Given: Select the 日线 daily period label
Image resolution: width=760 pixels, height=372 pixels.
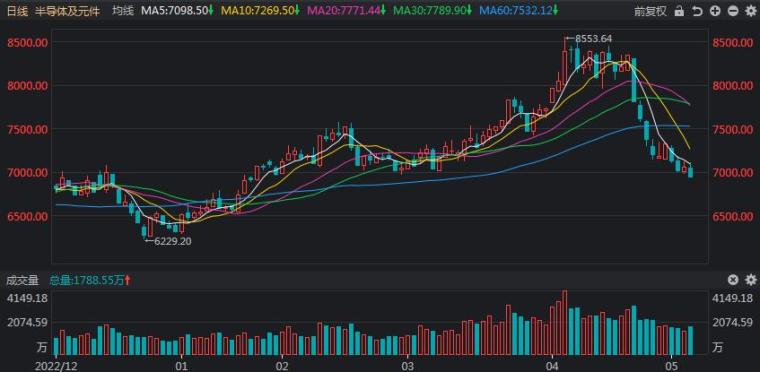Looking at the screenshot, I should (x=16, y=11).
